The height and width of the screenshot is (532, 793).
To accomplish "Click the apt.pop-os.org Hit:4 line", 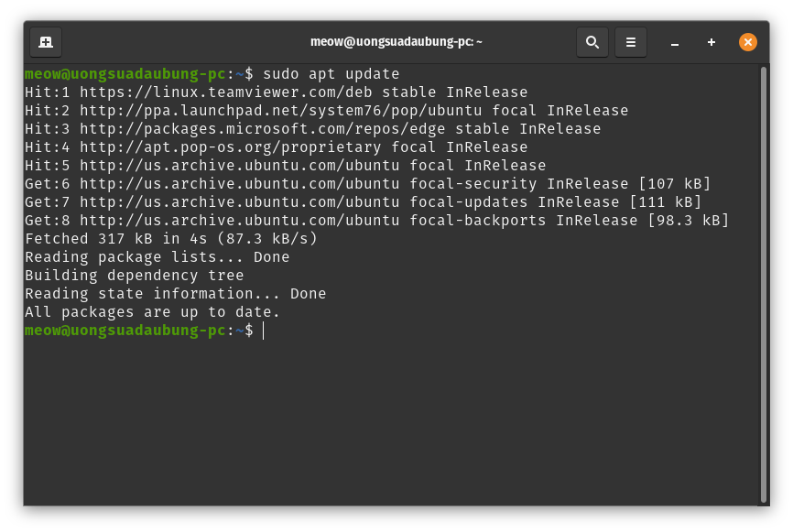I will coord(277,147).
